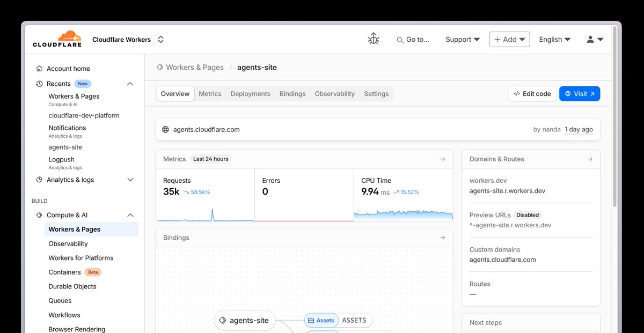This screenshot has width=644, height=333.
Task: Open Domains & Routes panel arrow
Action: click(x=589, y=159)
